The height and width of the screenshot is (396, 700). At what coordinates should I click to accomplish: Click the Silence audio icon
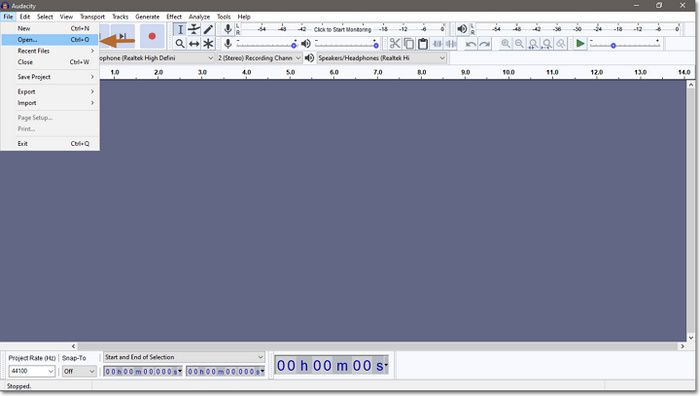click(451, 44)
